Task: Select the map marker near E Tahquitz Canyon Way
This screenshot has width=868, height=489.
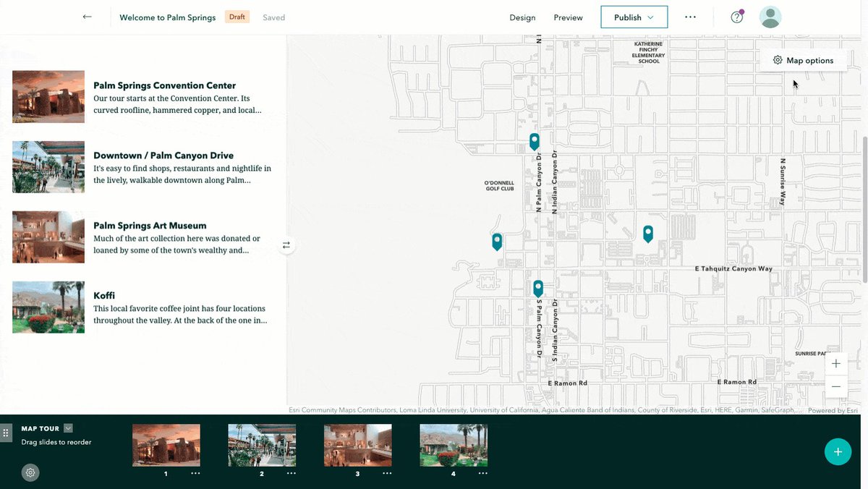Action: [x=647, y=235]
